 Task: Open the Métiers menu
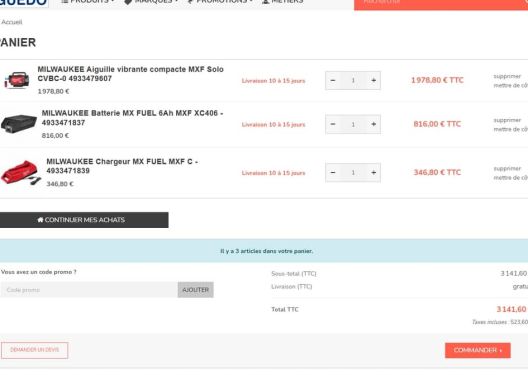(283, 2)
